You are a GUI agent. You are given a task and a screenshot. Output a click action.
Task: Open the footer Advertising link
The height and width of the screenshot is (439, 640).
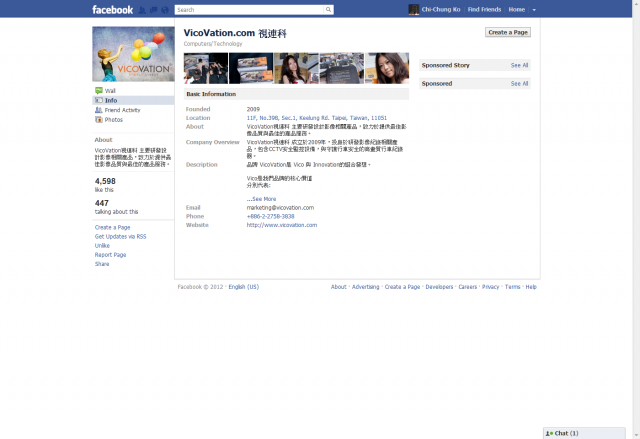[365, 287]
